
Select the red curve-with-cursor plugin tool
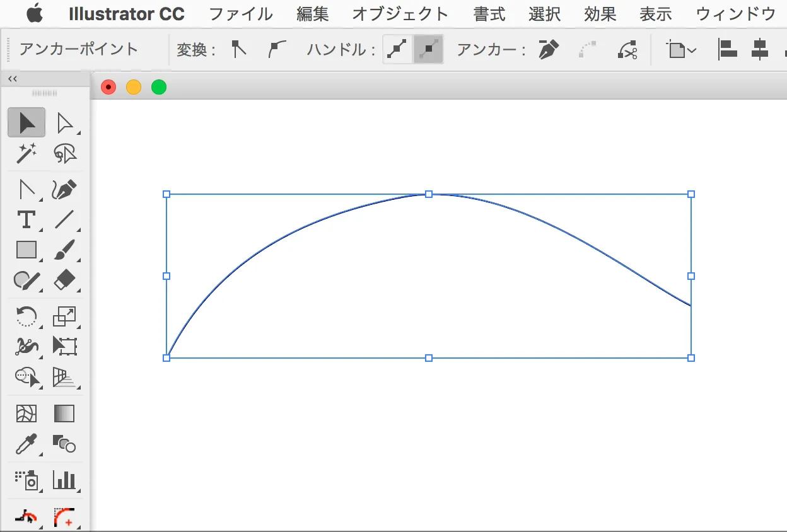26,518
